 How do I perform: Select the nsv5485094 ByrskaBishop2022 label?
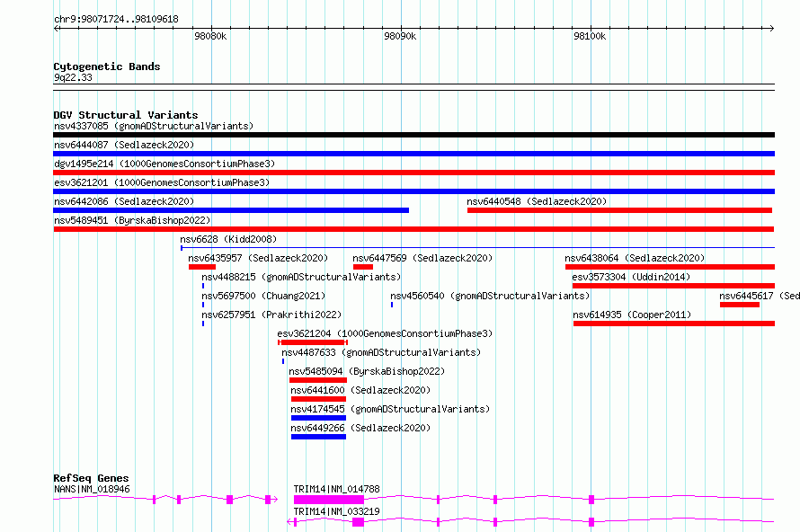367,371
